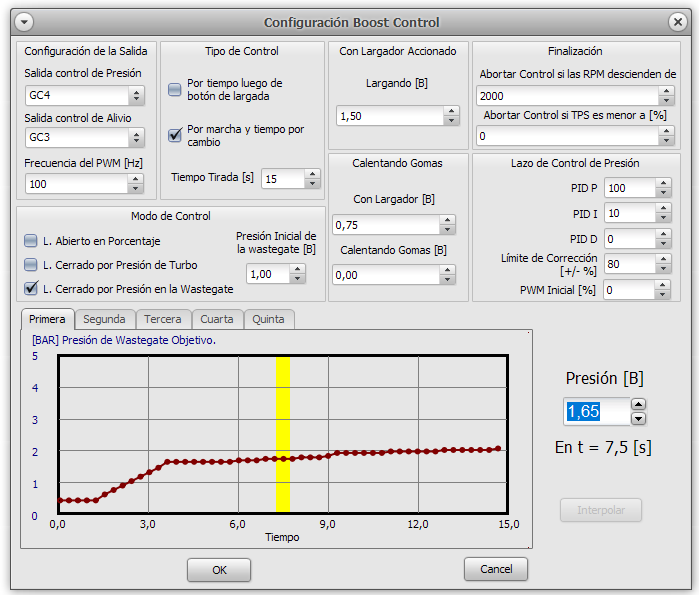This screenshot has height=595, width=699.
Task: Switch to the Tercera tab
Action: coord(163,320)
